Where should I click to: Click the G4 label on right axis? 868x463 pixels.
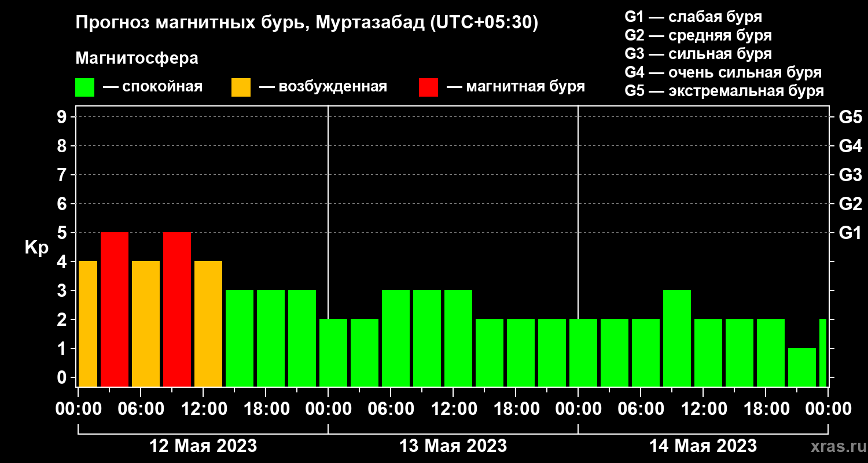[x=850, y=146]
